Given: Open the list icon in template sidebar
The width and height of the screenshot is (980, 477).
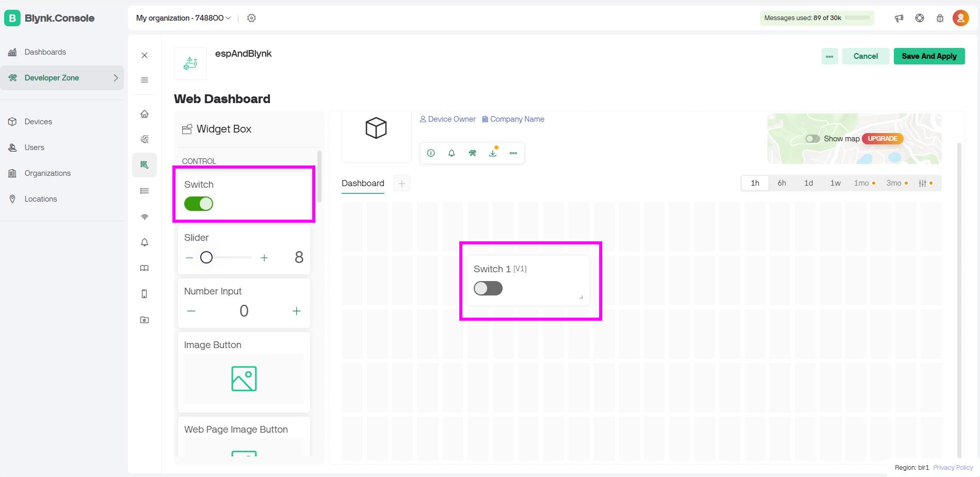Looking at the screenshot, I should [144, 191].
